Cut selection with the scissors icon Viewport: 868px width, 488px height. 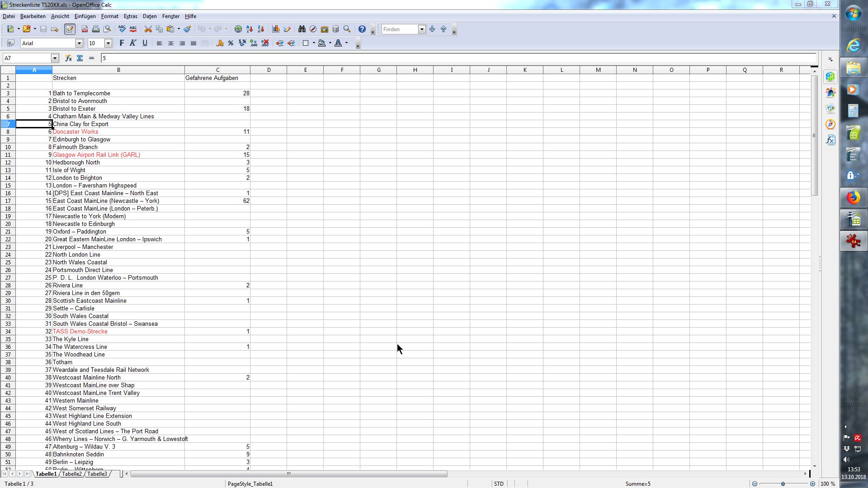coord(148,29)
